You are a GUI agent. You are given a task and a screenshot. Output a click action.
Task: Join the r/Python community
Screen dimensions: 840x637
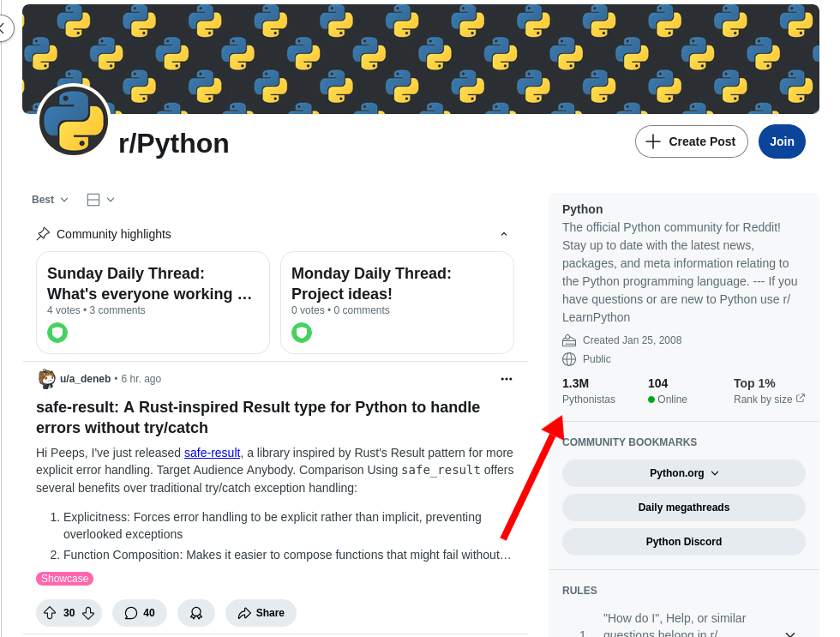(x=781, y=141)
